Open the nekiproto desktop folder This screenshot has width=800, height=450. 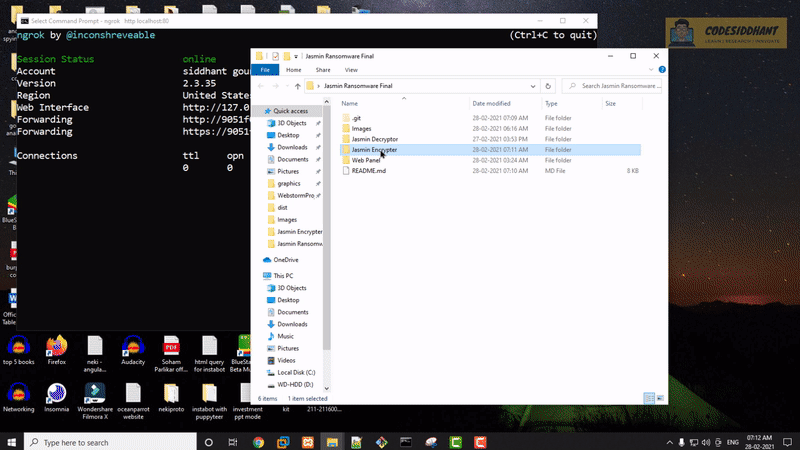[x=171, y=398]
